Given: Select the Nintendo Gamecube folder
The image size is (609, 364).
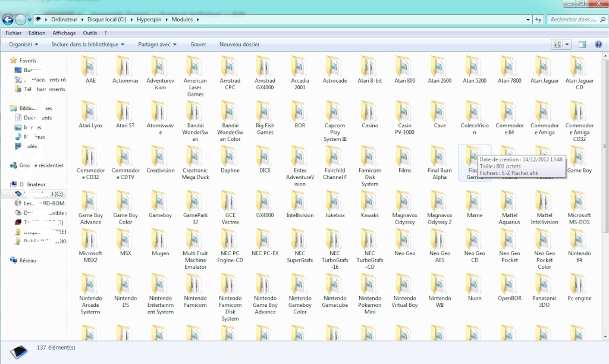Looking at the screenshot, I should coord(334,291).
